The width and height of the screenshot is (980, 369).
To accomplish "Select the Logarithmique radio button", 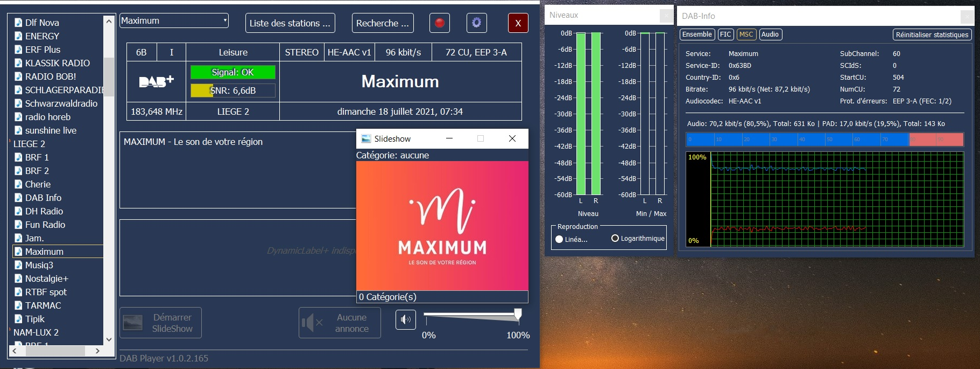I will click(615, 238).
